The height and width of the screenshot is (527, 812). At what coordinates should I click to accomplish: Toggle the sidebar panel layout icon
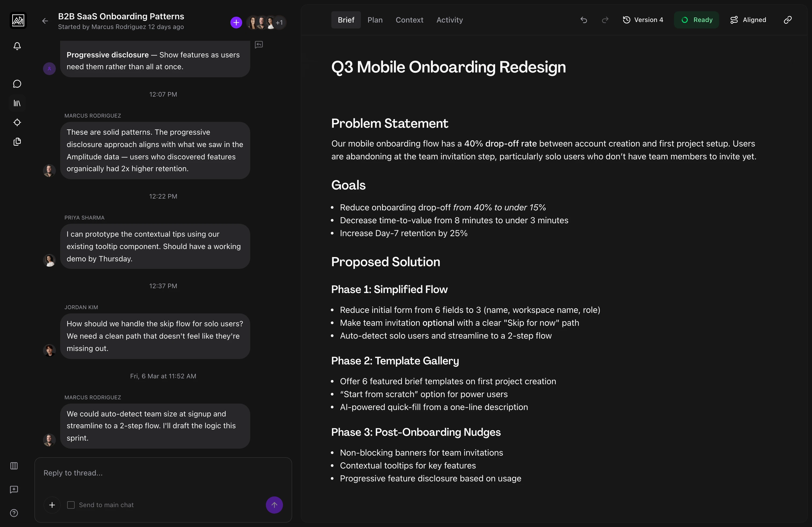pos(14,466)
